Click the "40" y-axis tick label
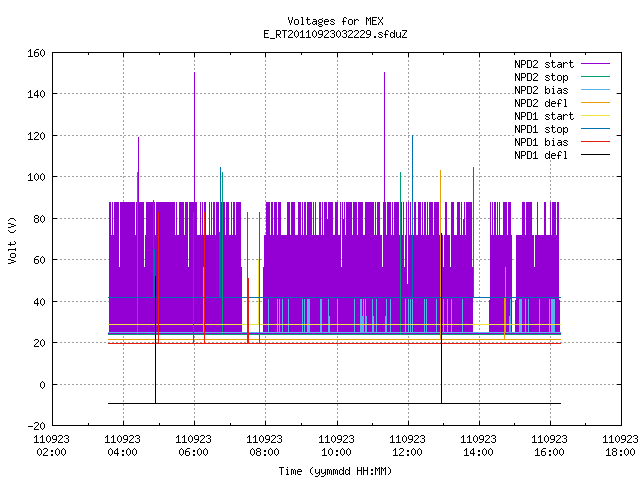The height and width of the screenshot is (480, 640). coord(39,302)
